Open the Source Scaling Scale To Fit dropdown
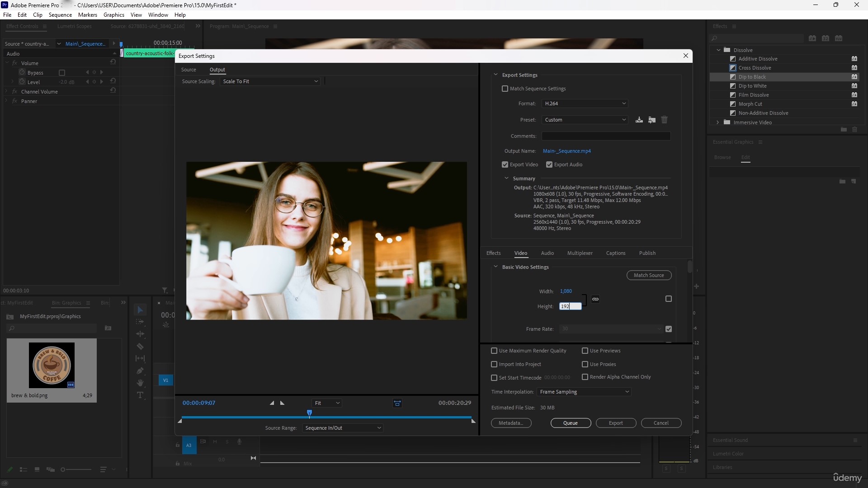The width and height of the screenshot is (868, 488). point(270,81)
